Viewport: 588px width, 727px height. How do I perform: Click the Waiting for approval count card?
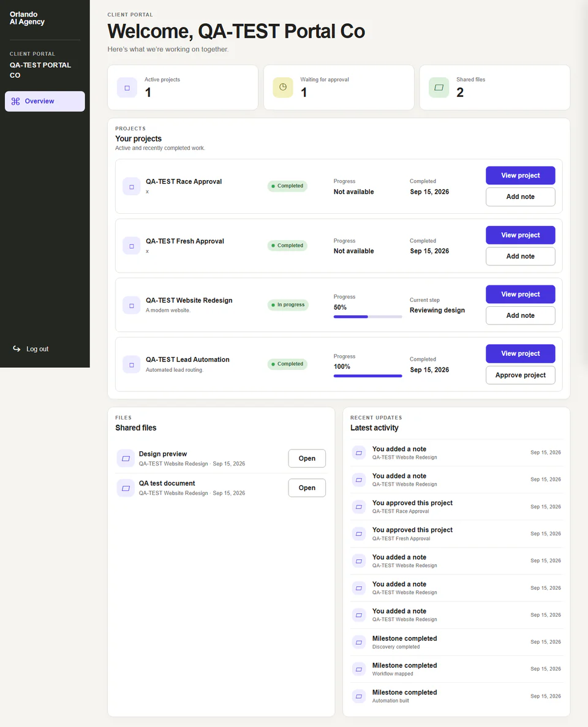[339, 88]
